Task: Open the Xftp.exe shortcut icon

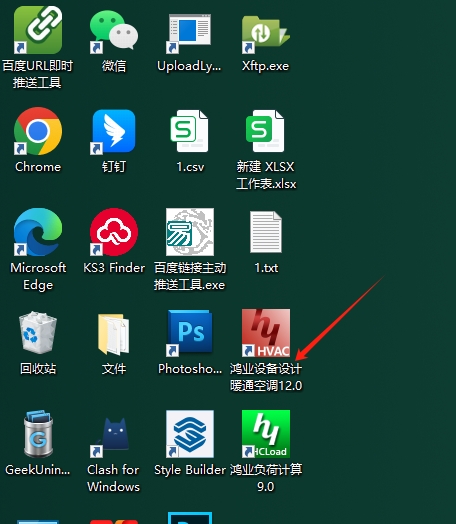Action: coord(266,34)
